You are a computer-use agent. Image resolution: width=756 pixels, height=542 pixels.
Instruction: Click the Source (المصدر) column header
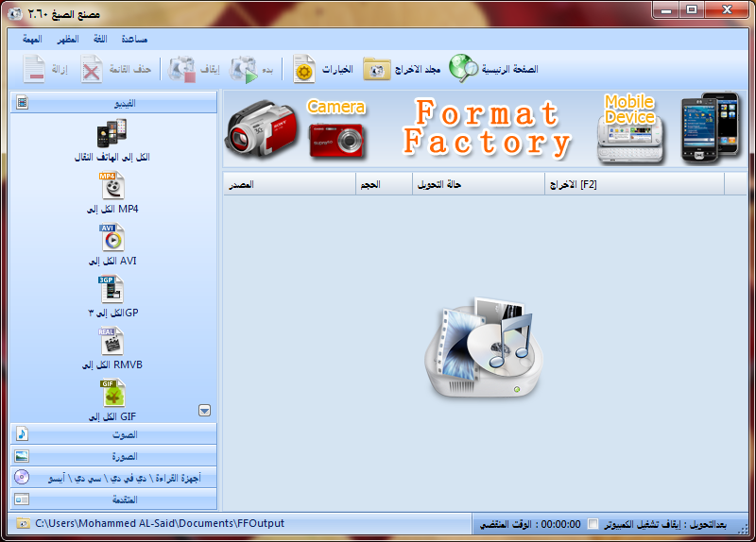pyautogui.click(x=289, y=184)
